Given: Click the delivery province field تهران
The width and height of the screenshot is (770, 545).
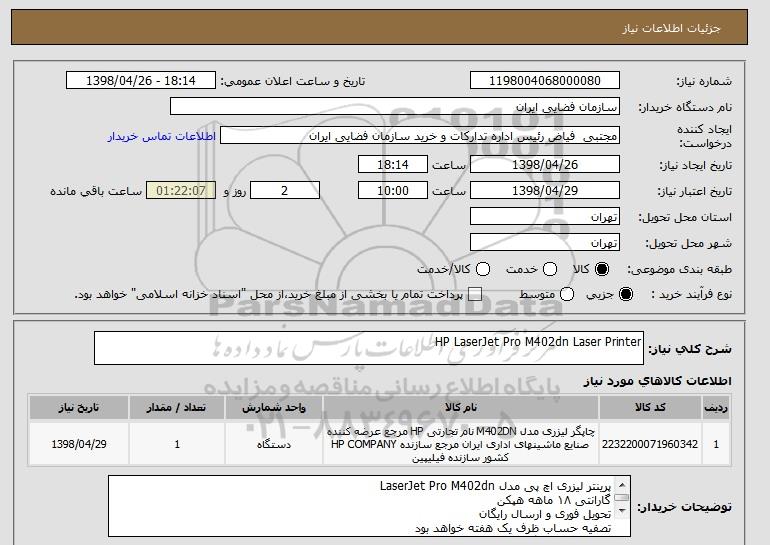Looking at the screenshot, I should pos(545,217).
